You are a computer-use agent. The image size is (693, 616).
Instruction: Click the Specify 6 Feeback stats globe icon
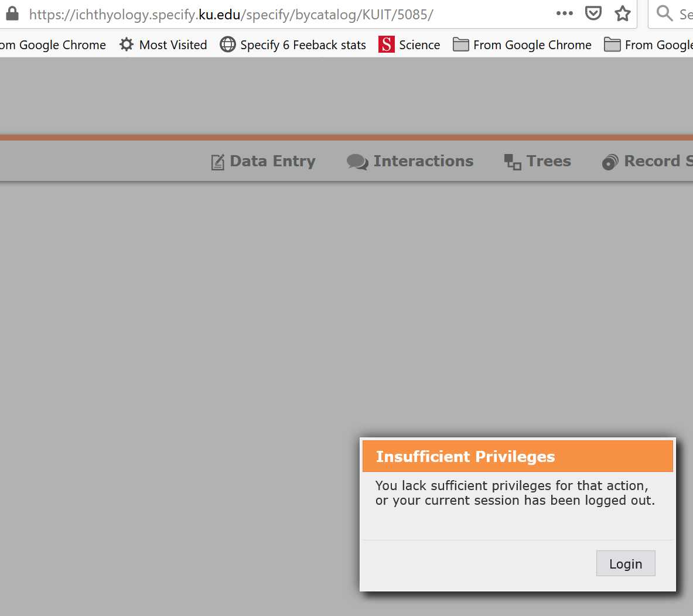[x=227, y=44]
